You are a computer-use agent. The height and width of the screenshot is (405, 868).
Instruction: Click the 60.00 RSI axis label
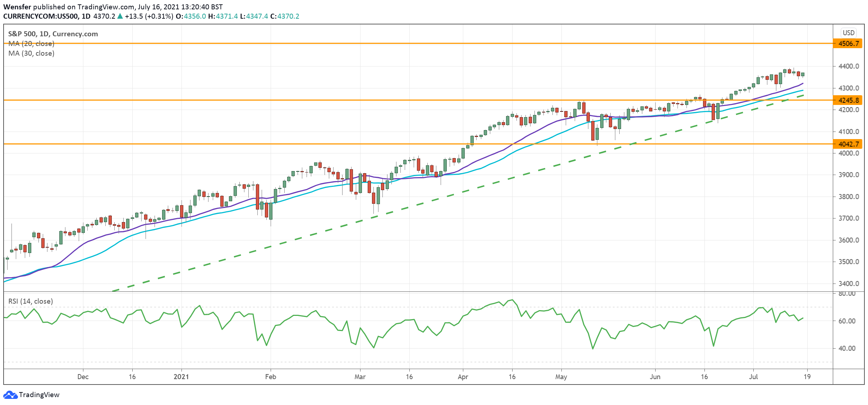[x=847, y=321]
